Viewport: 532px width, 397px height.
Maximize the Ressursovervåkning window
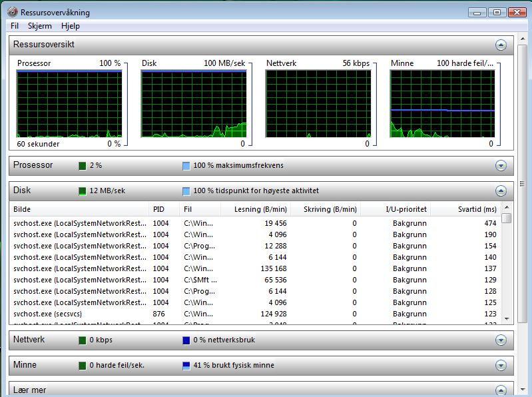coord(497,13)
